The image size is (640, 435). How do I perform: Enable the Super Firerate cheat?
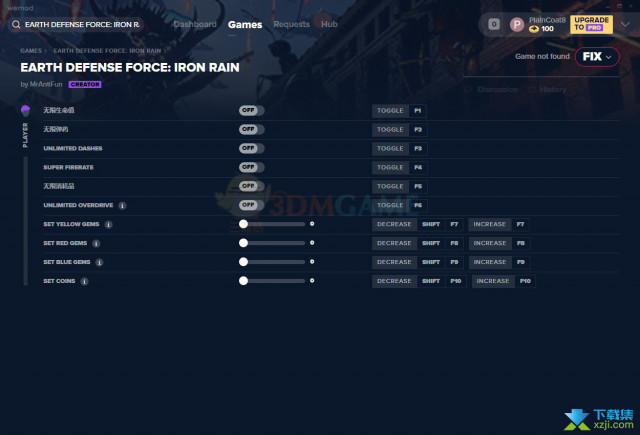(x=251, y=167)
